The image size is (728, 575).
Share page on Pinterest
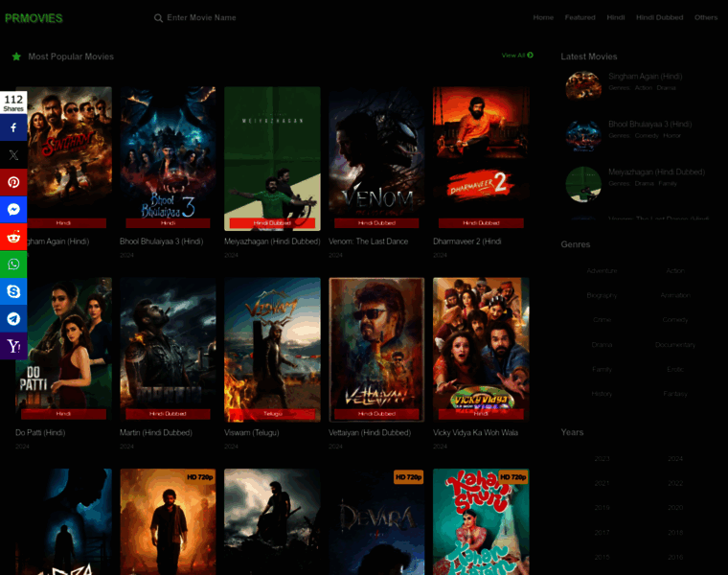[x=13, y=182]
